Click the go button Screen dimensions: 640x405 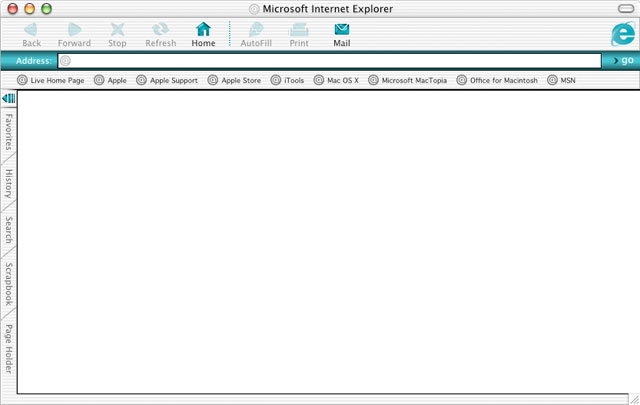[623, 60]
